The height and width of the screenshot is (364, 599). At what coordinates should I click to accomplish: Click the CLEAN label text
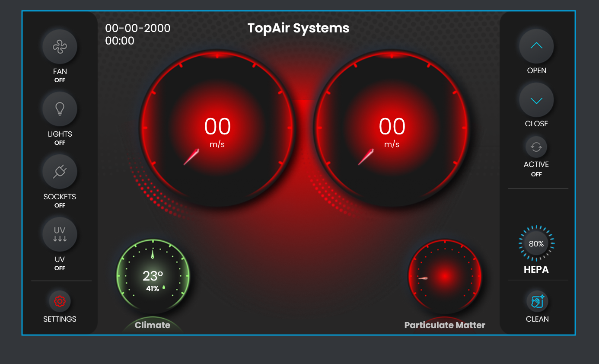tap(537, 319)
